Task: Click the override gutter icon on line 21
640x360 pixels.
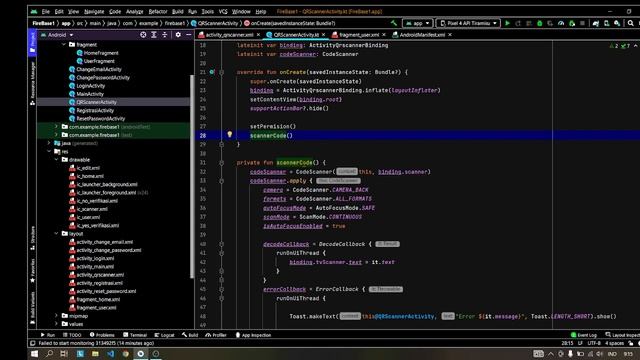Action: 212,72
